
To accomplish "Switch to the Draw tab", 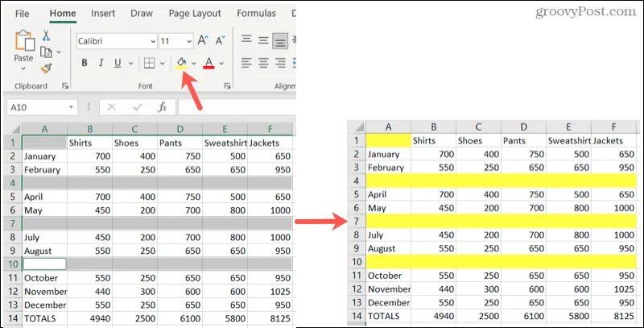I will click(142, 14).
